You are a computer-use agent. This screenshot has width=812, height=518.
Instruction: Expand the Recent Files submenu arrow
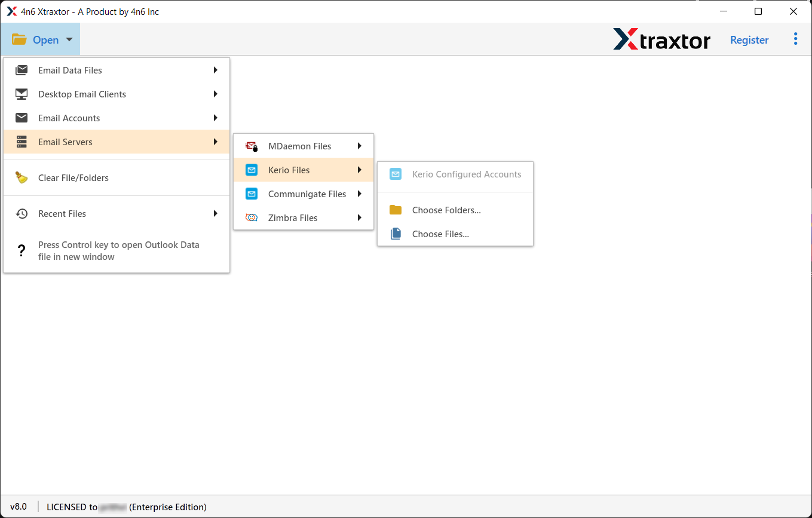coord(215,213)
